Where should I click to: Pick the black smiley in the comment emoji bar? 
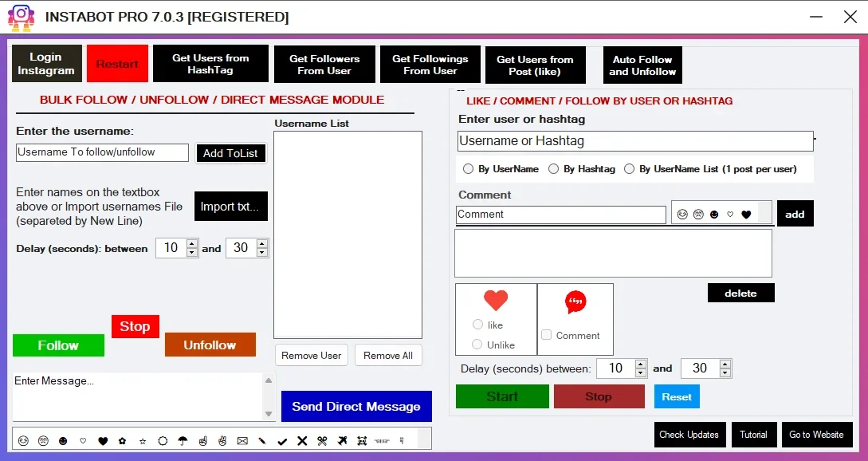click(714, 215)
